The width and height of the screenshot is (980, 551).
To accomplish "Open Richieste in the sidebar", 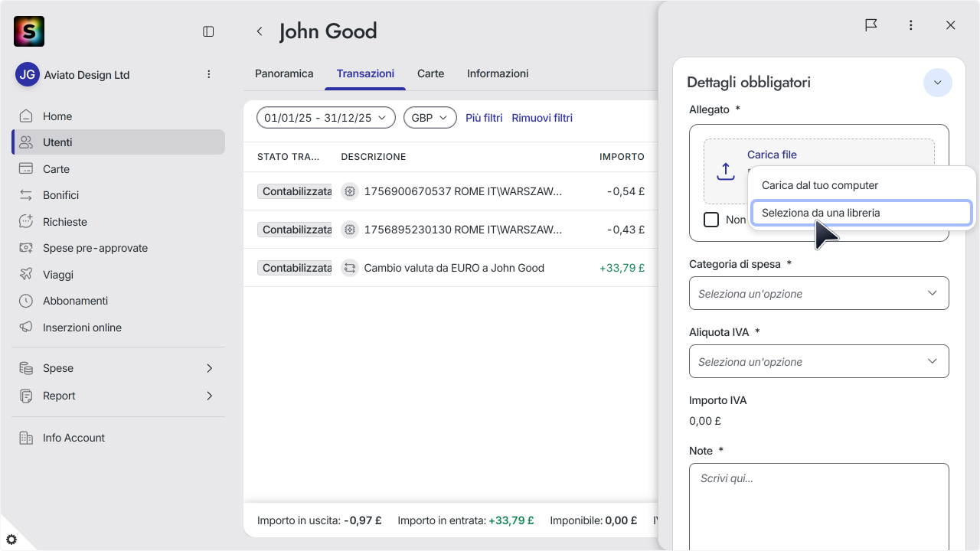I will point(118,222).
